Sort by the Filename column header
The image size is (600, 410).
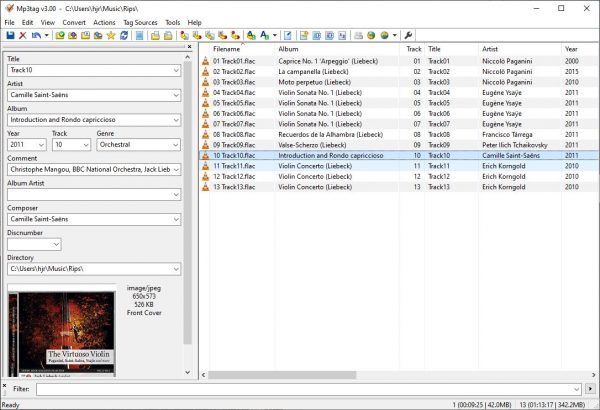click(x=242, y=49)
